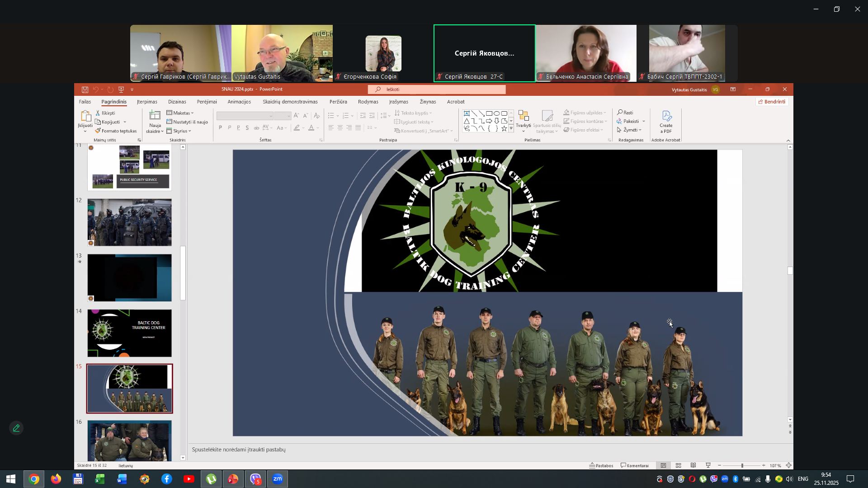Viewport: 868px width, 488px height.
Task: Toggle Komentarai comments pane
Action: (635, 466)
